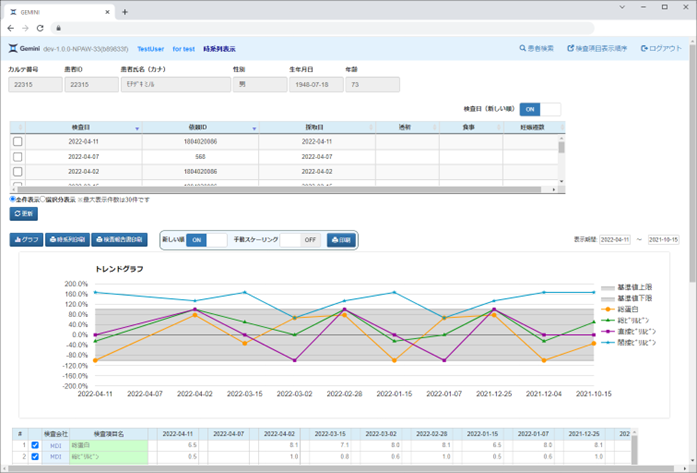Sort the checkbox column header arrow
The image size is (697, 473).
(x=20, y=128)
